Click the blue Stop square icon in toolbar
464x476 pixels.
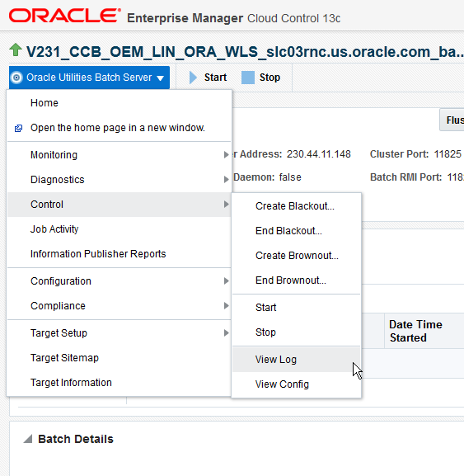point(248,78)
